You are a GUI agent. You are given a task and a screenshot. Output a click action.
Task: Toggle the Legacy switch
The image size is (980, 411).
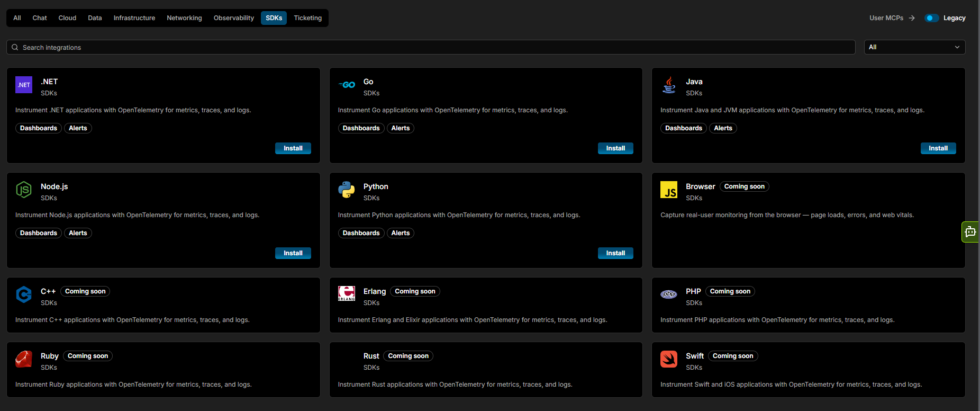931,18
